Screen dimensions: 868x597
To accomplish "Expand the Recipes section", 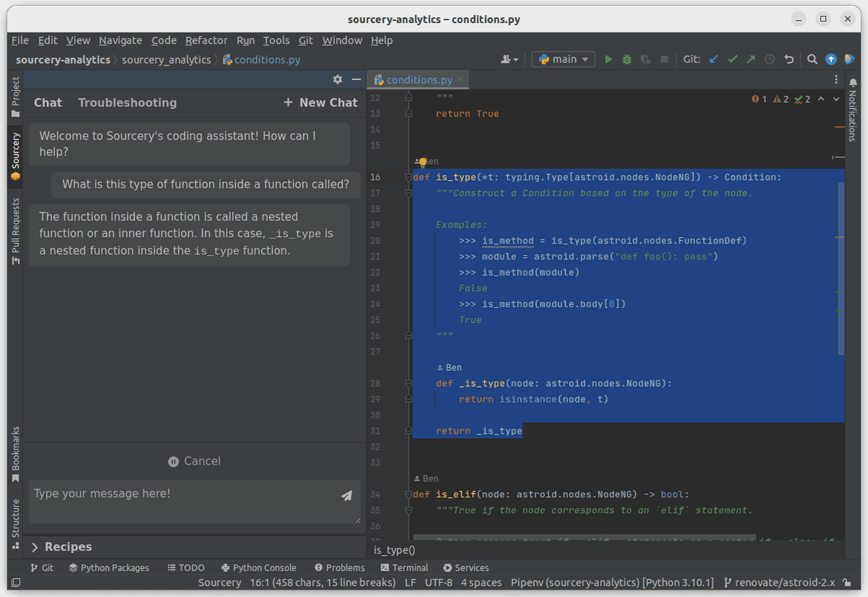I will coord(61,547).
